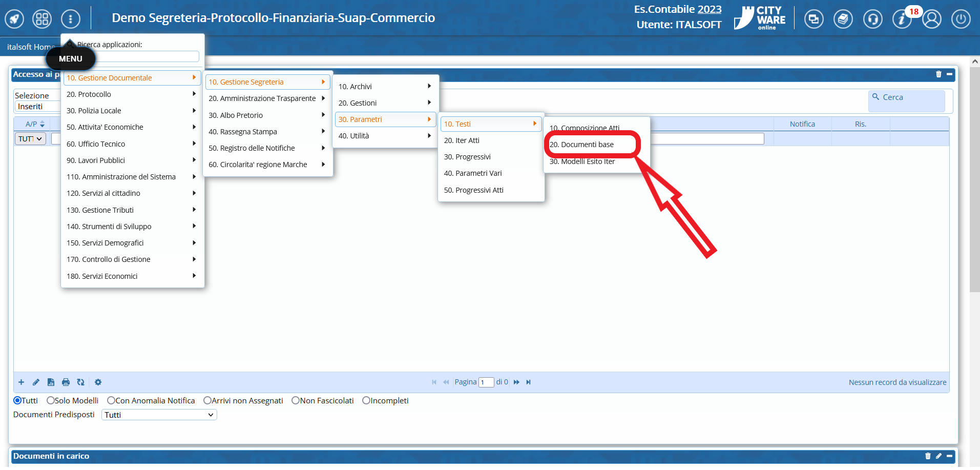Screen dimensions: 980x470
Task: Open the windows switcher icon in header
Action: (814, 19)
